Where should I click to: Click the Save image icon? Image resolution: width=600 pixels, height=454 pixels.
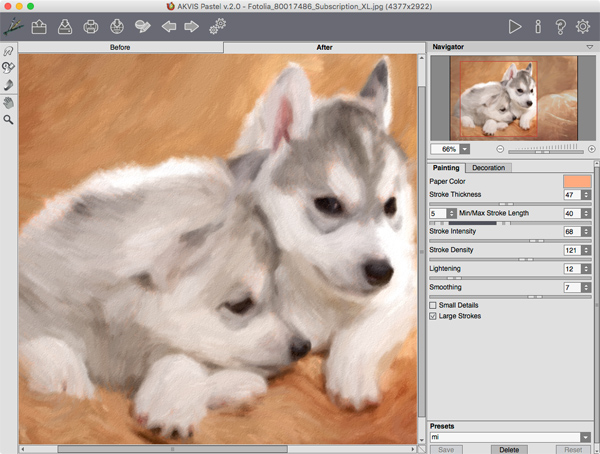[x=65, y=26]
